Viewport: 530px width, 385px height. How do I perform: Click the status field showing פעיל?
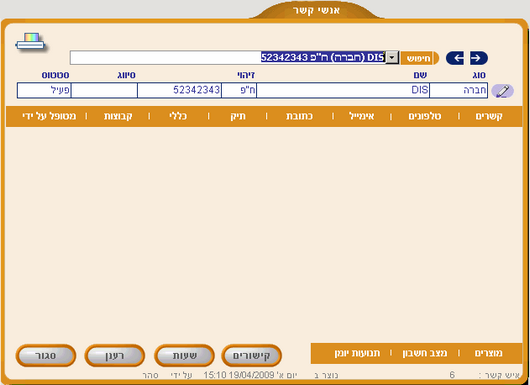click(44, 90)
